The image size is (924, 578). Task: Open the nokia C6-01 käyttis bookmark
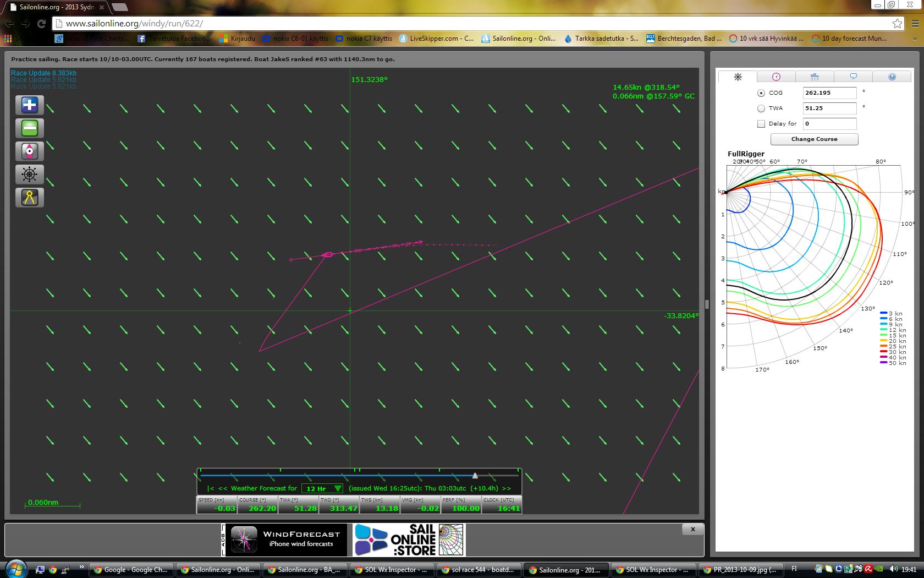pyautogui.click(x=295, y=39)
